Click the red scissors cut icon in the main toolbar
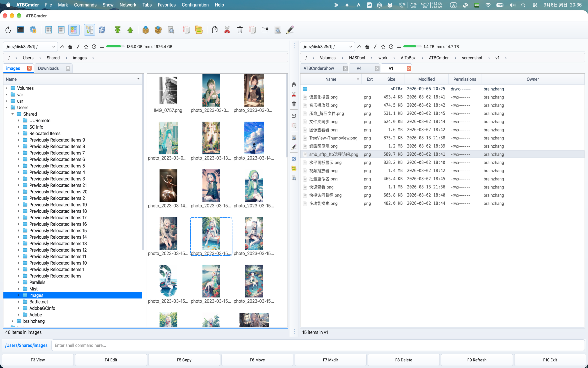The width and height of the screenshot is (588, 368). pyautogui.click(x=227, y=30)
